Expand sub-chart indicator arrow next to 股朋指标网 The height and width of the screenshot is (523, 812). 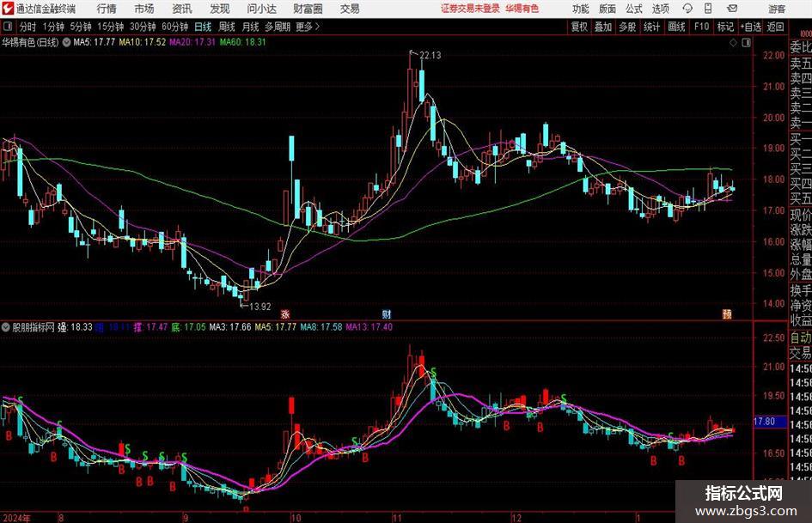[x=6, y=327]
